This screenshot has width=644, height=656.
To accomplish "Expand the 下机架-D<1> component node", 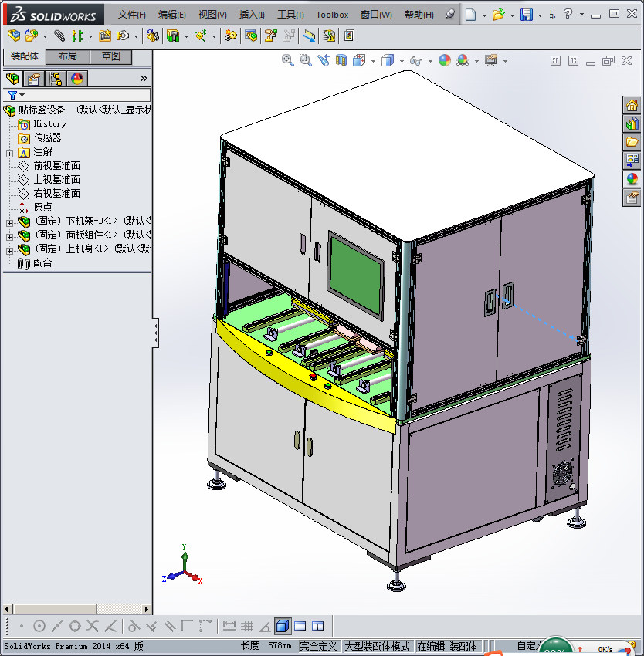I will coord(9,223).
